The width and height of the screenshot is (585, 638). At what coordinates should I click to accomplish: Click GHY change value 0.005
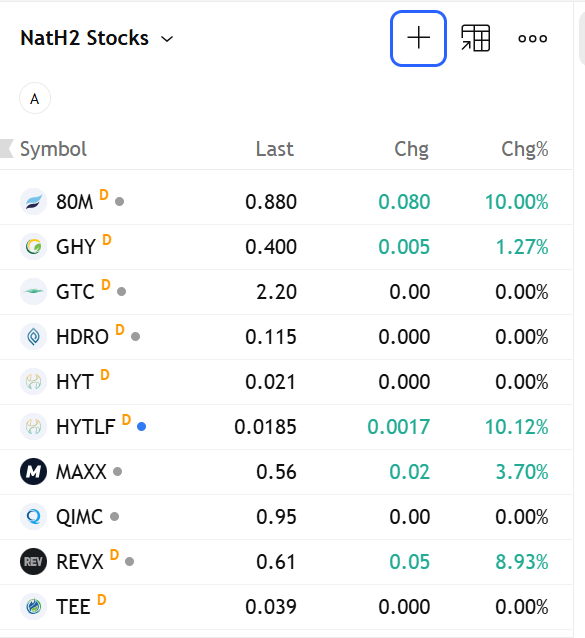[x=404, y=247]
